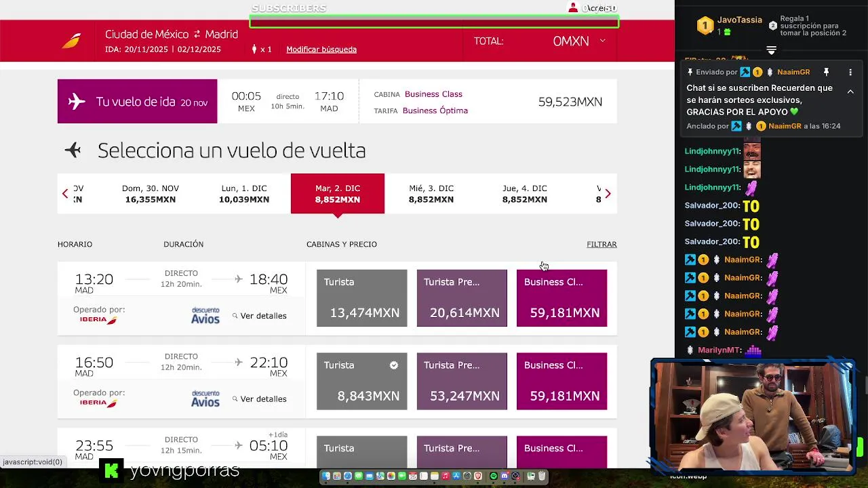Click the subscribers goal progress bar
This screenshot has height=488, width=868.
(x=434, y=22)
